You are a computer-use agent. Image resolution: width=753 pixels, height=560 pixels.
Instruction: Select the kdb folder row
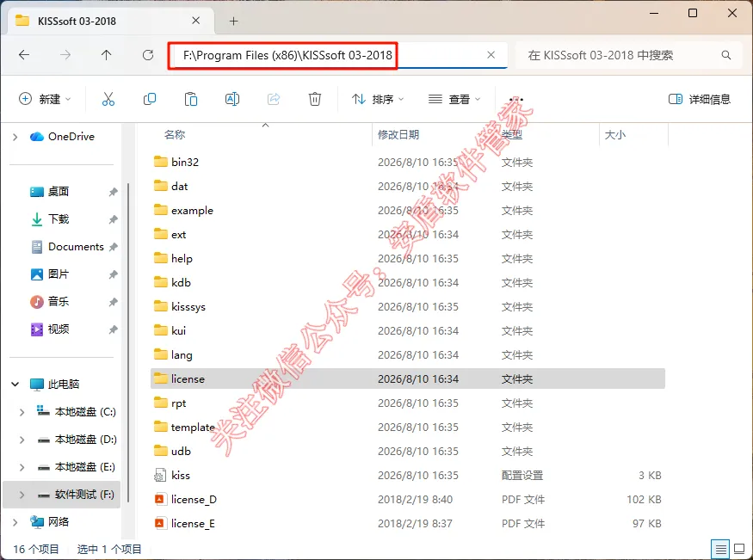pyautogui.click(x=407, y=283)
